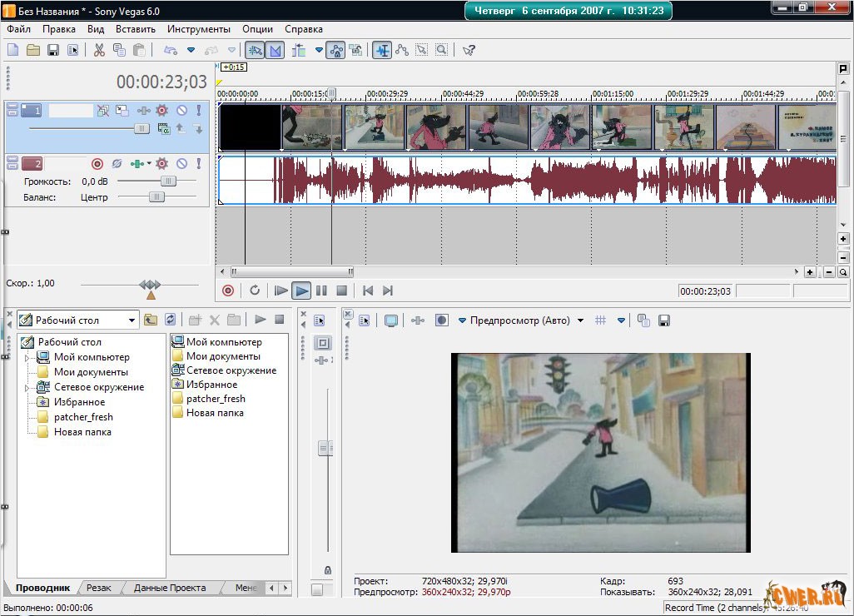
Task: Refresh the Explorer file list
Action: point(171,320)
